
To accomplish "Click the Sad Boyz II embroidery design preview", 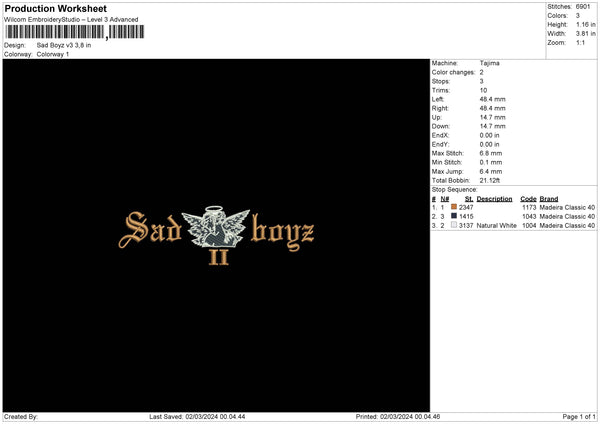I will tap(217, 235).
